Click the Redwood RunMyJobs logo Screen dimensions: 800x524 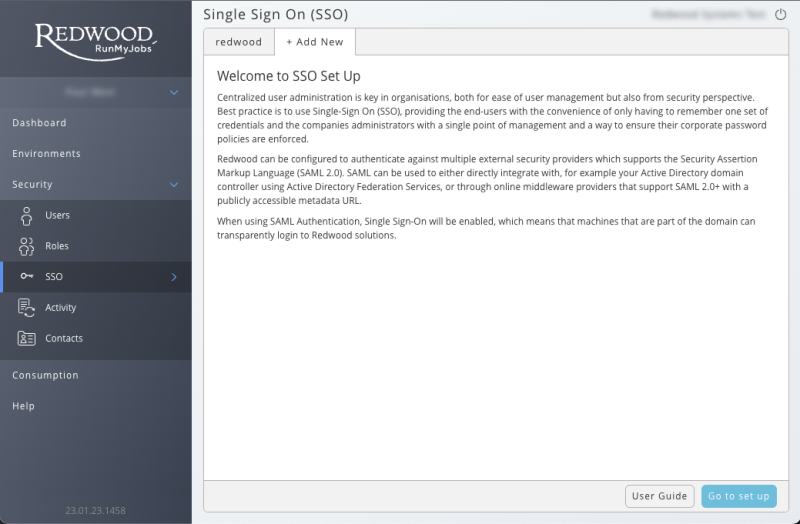95,39
